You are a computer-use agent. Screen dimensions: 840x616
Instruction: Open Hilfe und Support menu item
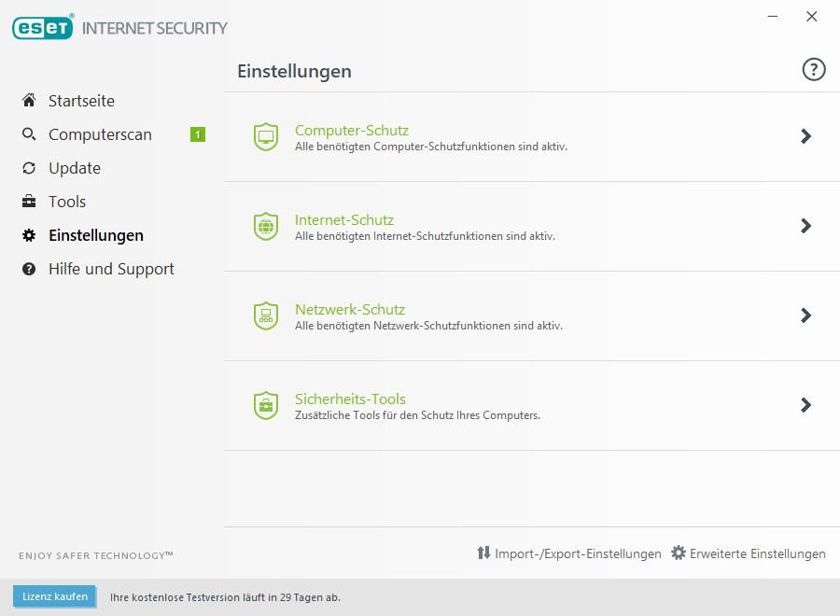pos(111,269)
